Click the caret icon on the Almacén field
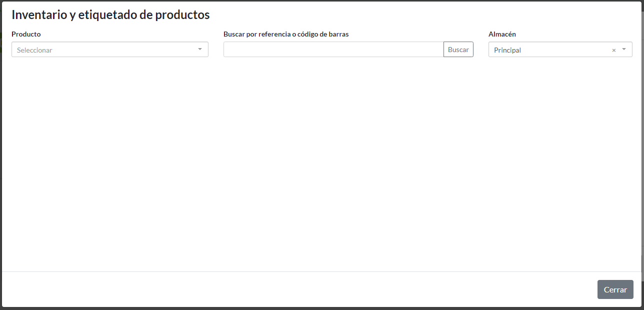Screen dimensions: 644x310 coord(623,49)
